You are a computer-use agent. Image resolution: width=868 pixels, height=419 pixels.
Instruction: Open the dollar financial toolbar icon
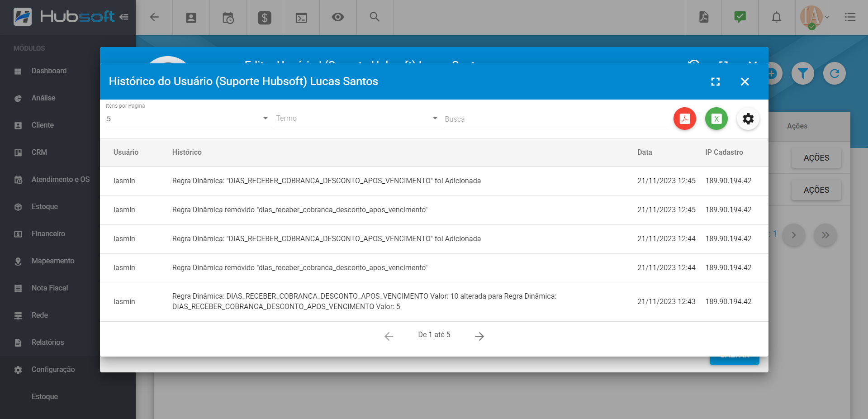pyautogui.click(x=265, y=18)
